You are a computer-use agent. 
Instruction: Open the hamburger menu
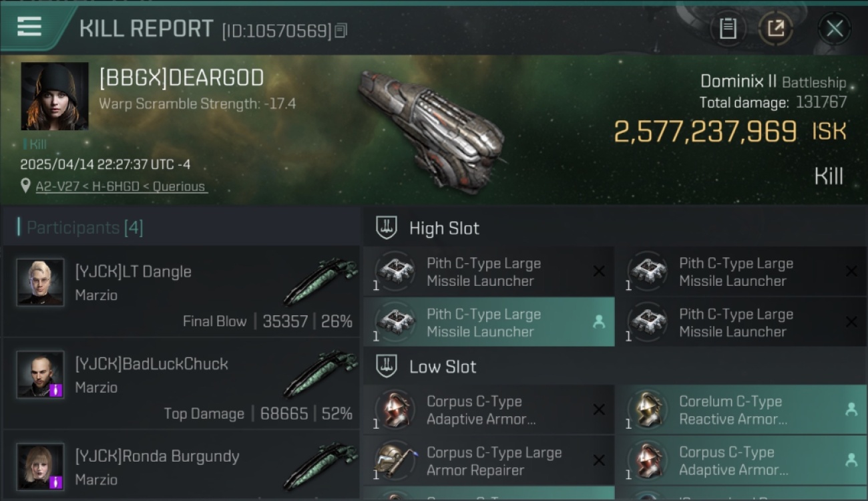29,27
